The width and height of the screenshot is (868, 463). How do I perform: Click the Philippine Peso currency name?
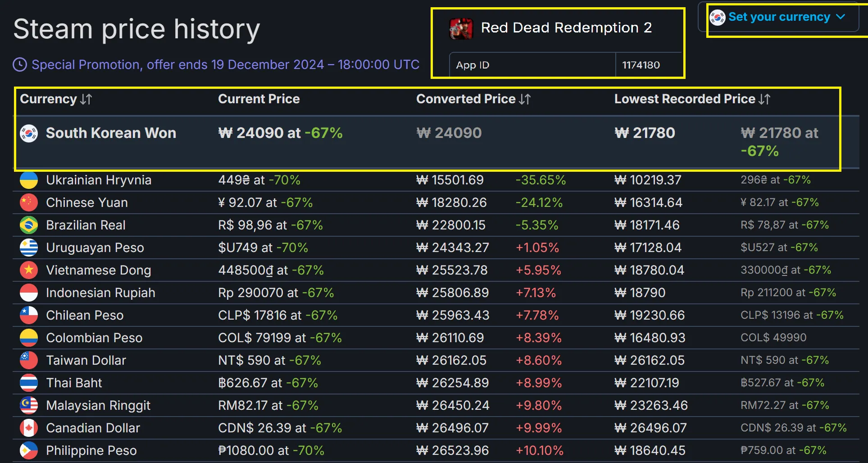coord(91,450)
